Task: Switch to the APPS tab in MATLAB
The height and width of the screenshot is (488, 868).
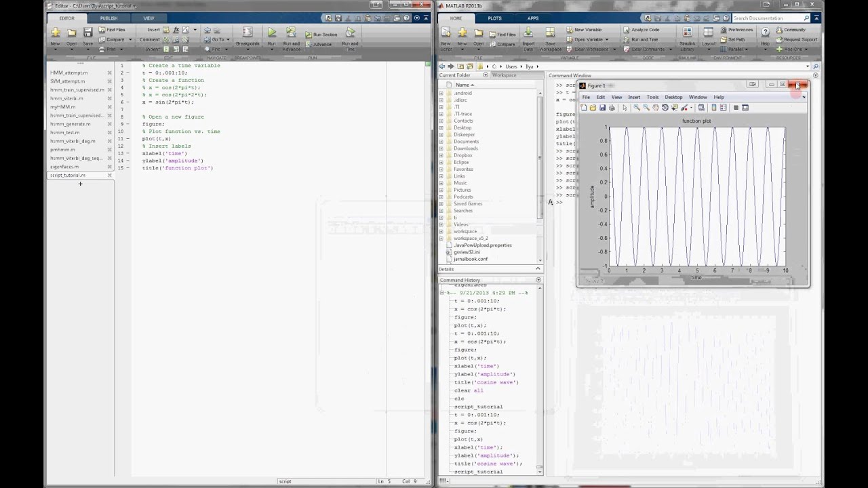Action: [x=533, y=18]
